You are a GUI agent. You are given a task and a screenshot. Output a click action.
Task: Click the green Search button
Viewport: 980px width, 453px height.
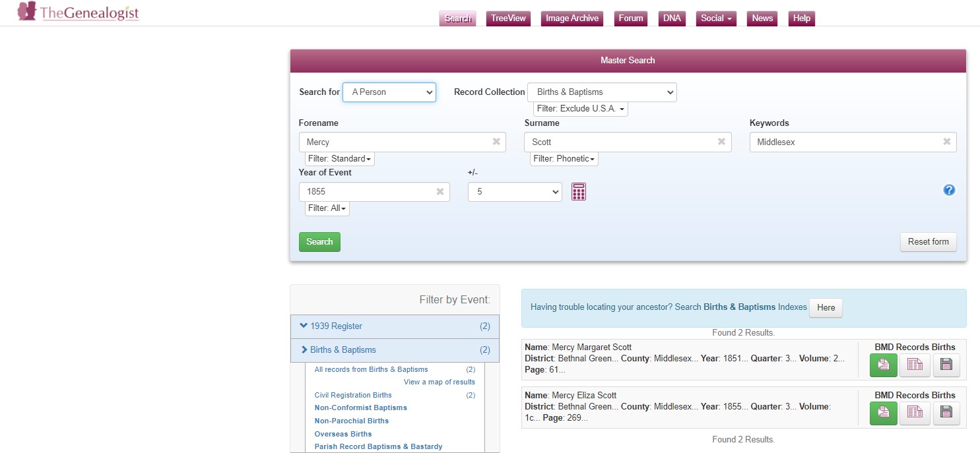(319, 242)
